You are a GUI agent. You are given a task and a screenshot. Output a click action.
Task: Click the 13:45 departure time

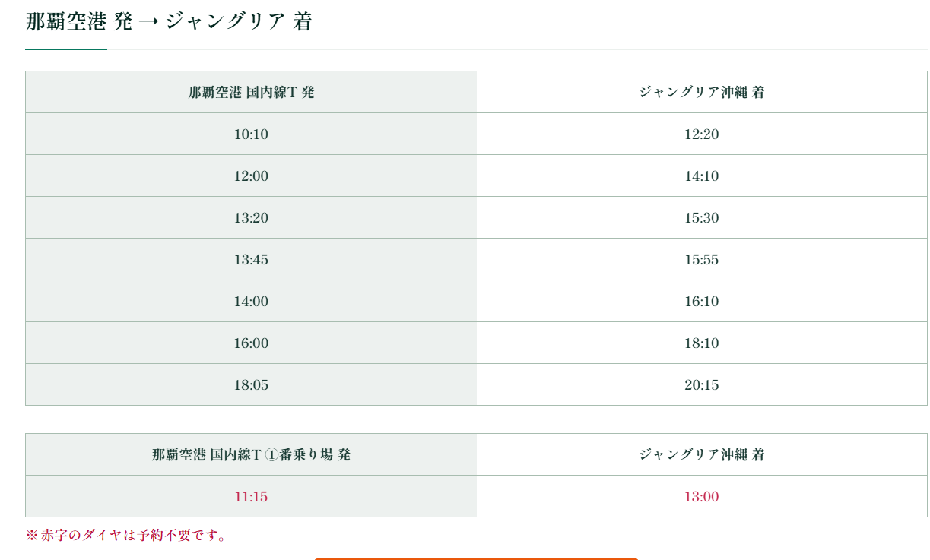(x=251, y=260)
